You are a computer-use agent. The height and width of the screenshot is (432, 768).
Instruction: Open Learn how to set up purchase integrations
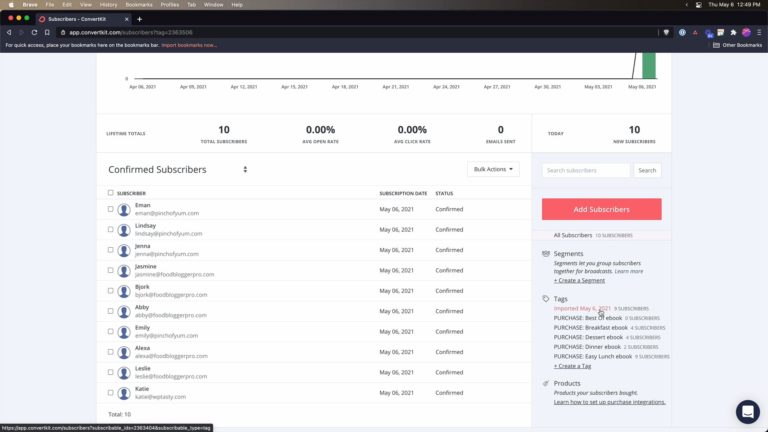click(610, 402)
